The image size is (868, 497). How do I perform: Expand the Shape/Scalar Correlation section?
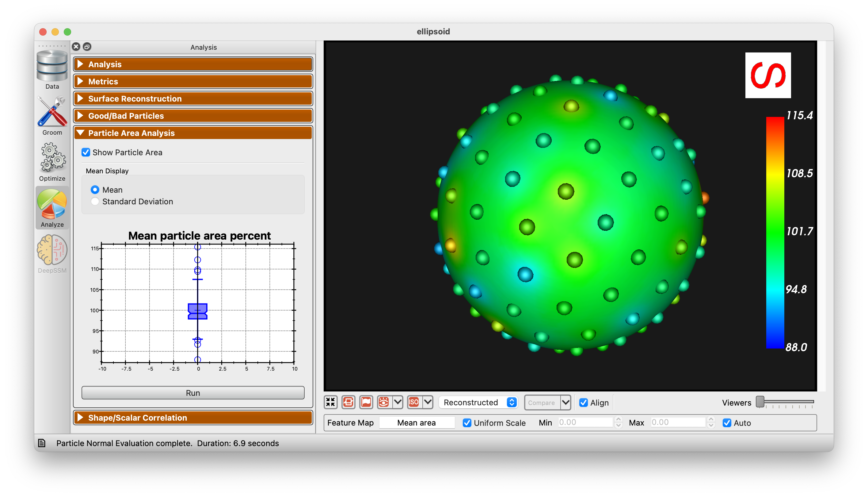pyautogui.click(x=193, y=418)
